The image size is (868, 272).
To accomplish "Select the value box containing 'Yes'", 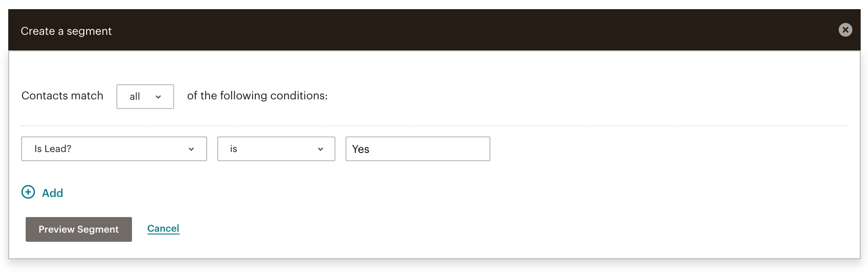I will pos(417,149).
